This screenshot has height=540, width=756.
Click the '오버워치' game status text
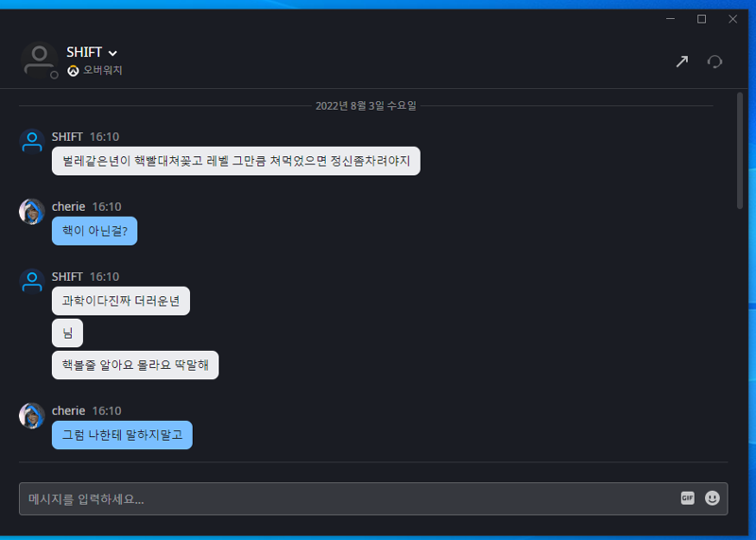tap(103, 71)
